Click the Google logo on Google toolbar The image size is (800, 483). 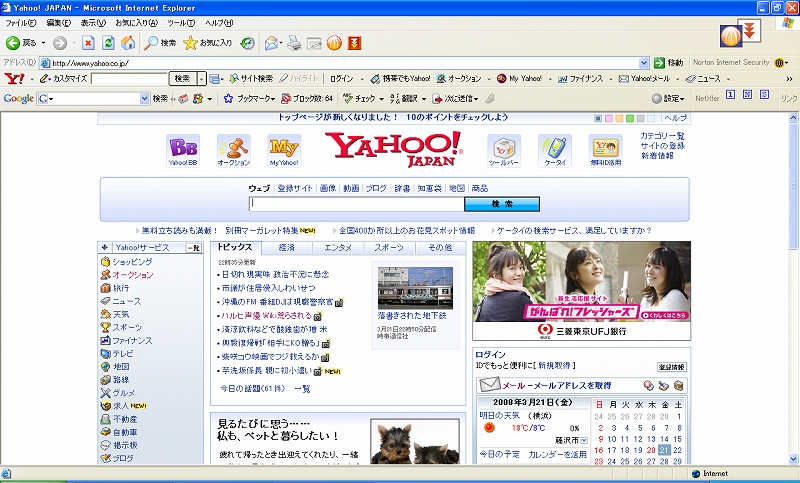[18, 98]
